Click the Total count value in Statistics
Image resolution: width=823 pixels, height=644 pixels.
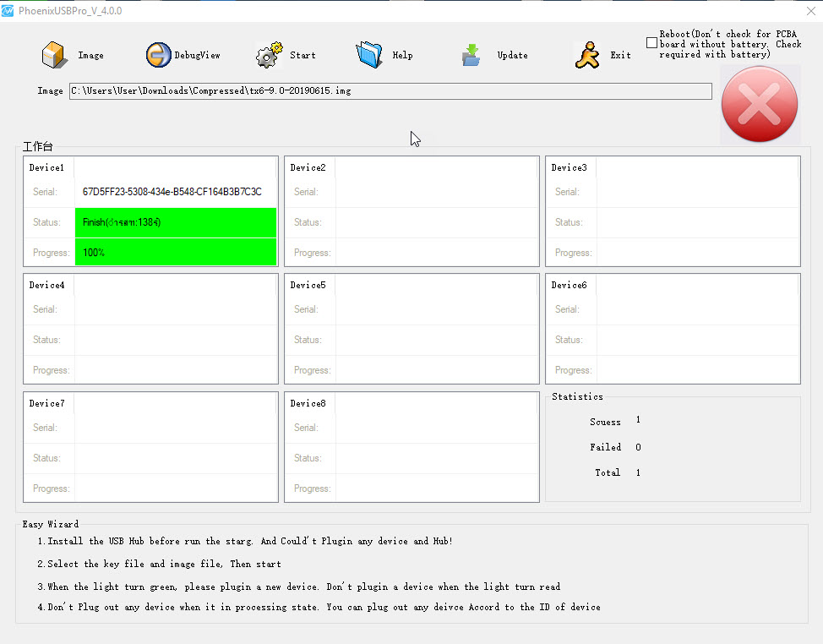638,473
